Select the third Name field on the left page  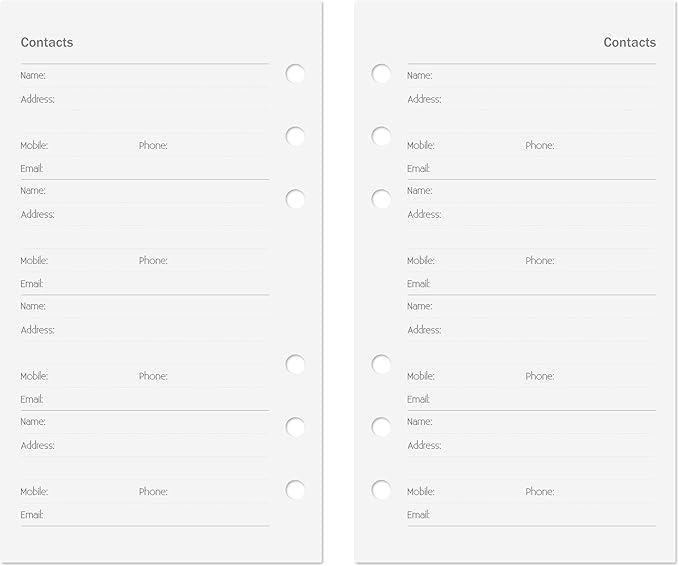pyautogui.click(x=145, y=307)
